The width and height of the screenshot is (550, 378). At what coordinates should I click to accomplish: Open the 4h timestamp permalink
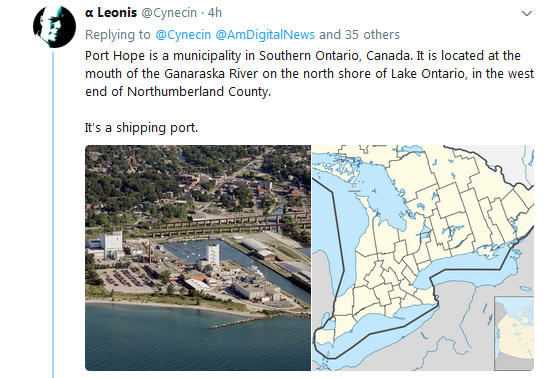[215, 13]
